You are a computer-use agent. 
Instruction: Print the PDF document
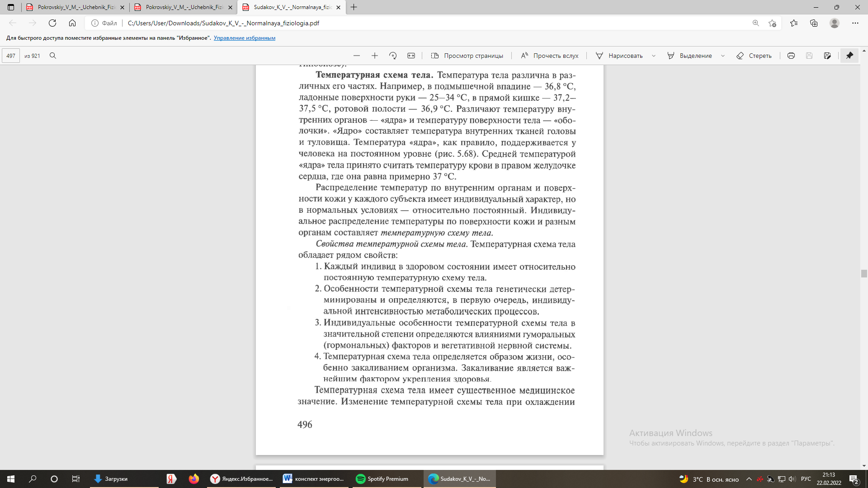pyautogui.click(x=791, y=56)
